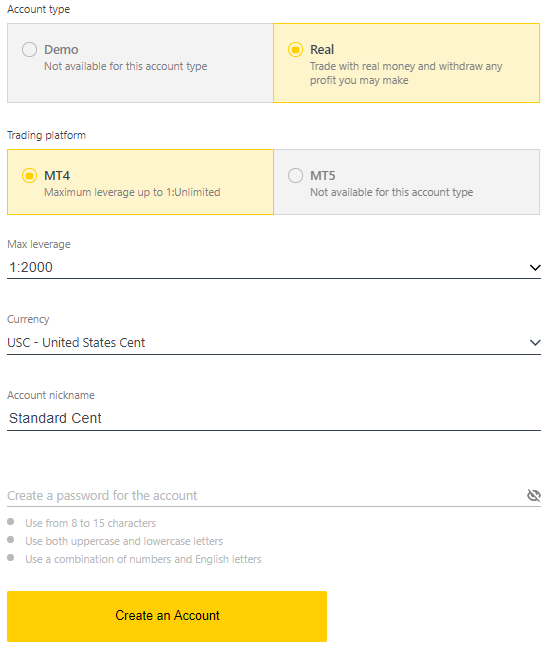Click the 8 to 15 characters rule bullet
550x651 pixels.
[x=11, y=522]
